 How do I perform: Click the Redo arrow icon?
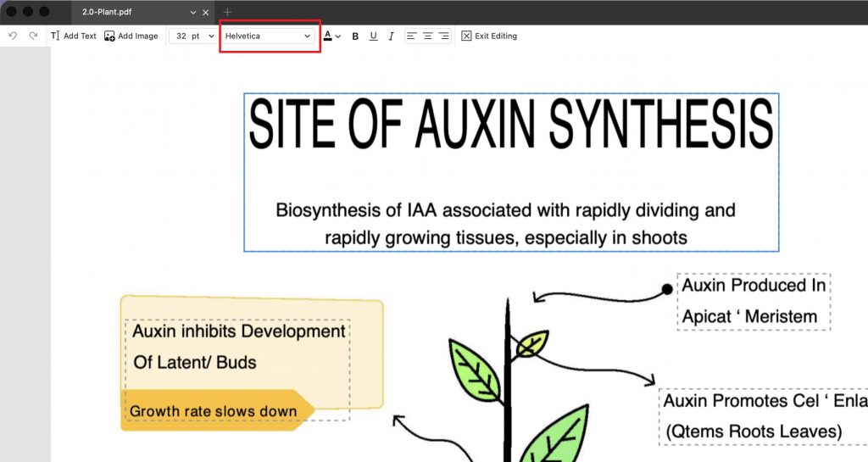[33, 36]
